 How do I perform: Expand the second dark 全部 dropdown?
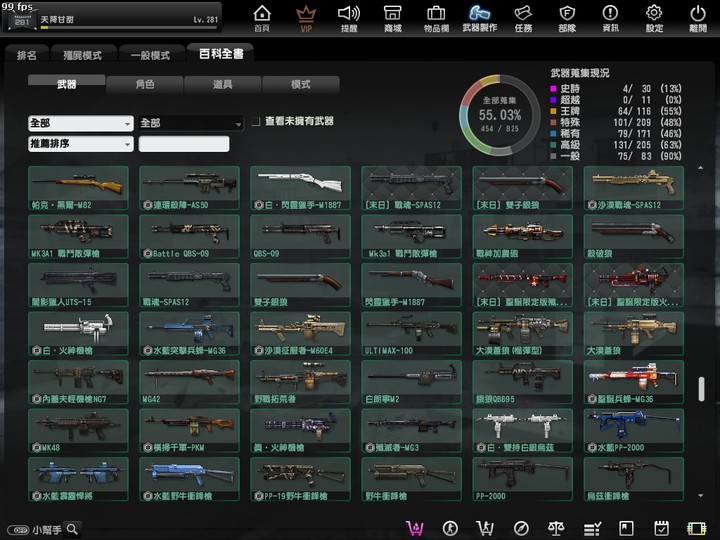pos(191,123)
